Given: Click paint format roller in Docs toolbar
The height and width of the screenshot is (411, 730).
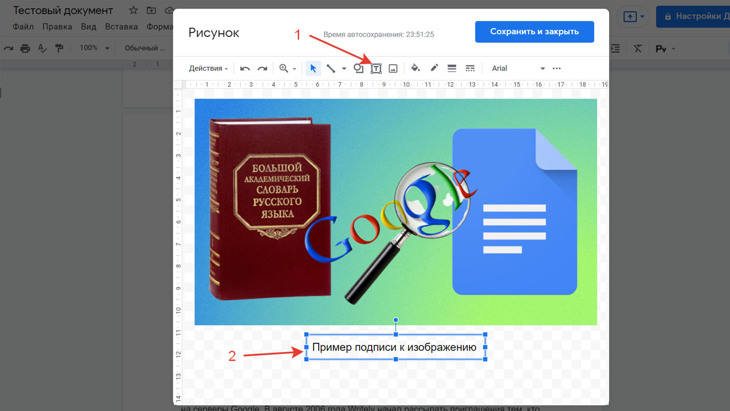Looking at the screenshot, I should click(59, 48).
